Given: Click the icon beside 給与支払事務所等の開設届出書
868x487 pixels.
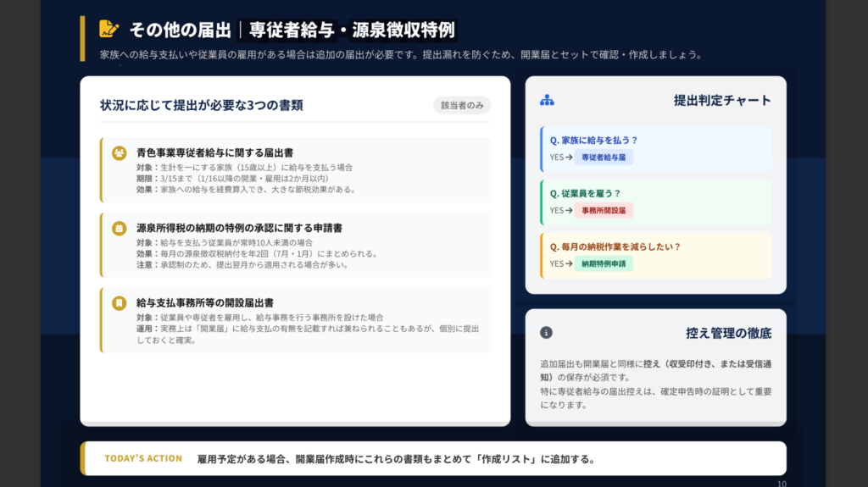Looking at the screenshot, I should 120,302.
